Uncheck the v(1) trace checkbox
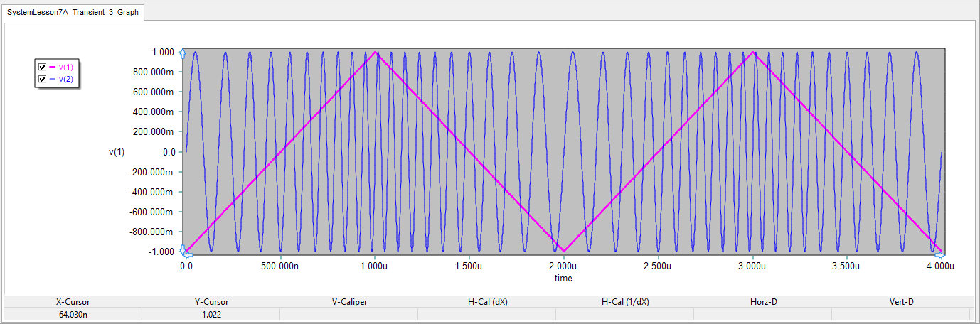Viewport: 980px width, 324px height. (x=42, y=67)
